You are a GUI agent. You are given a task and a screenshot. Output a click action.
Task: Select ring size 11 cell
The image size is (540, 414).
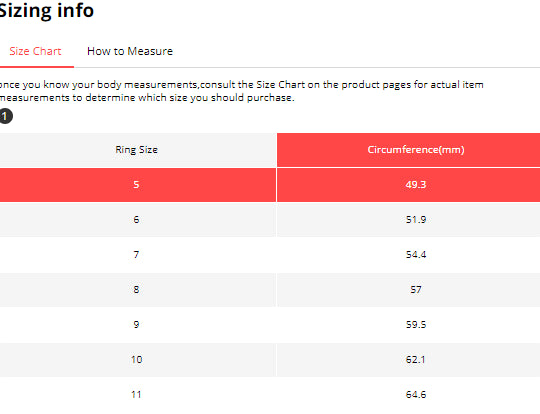(x=137, y=395)
